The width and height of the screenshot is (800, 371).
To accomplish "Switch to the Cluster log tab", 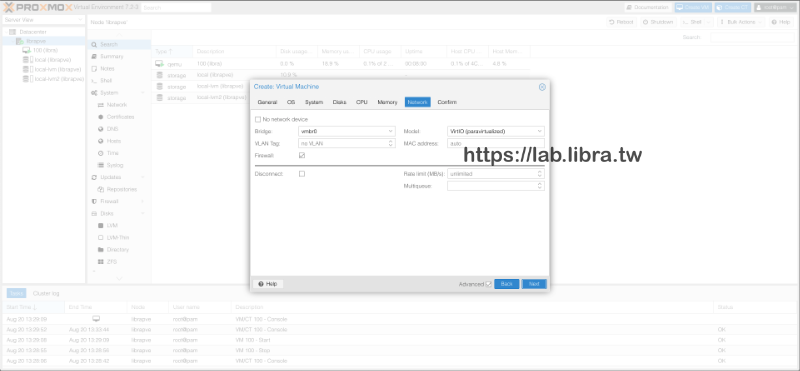I will coord(46,293).
